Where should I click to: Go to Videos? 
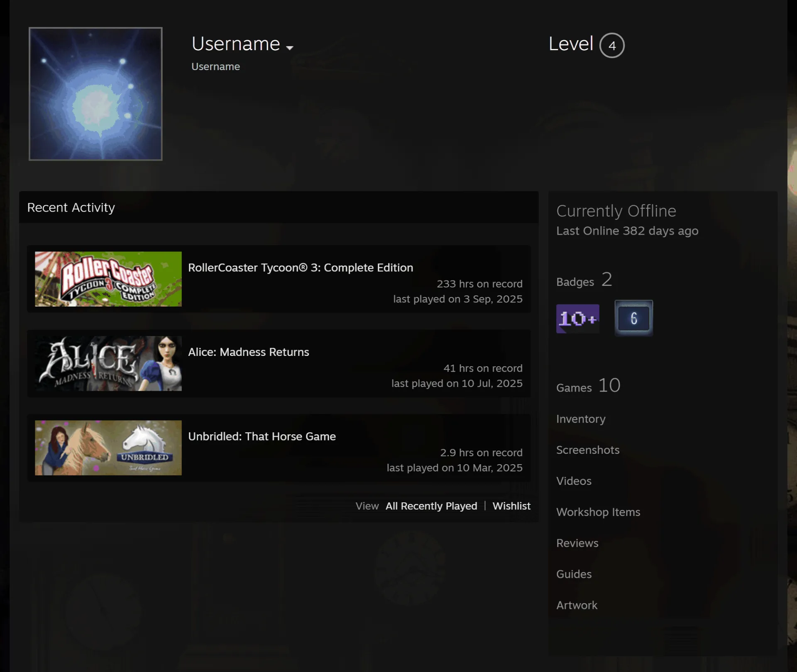click(574, 481)
